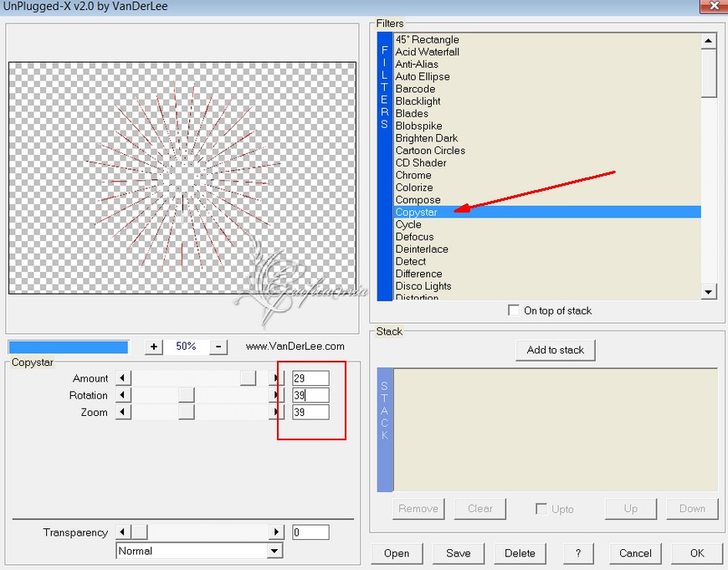
Task: Click filter list scroll down arrow
Action: click(x=709, y=292)
